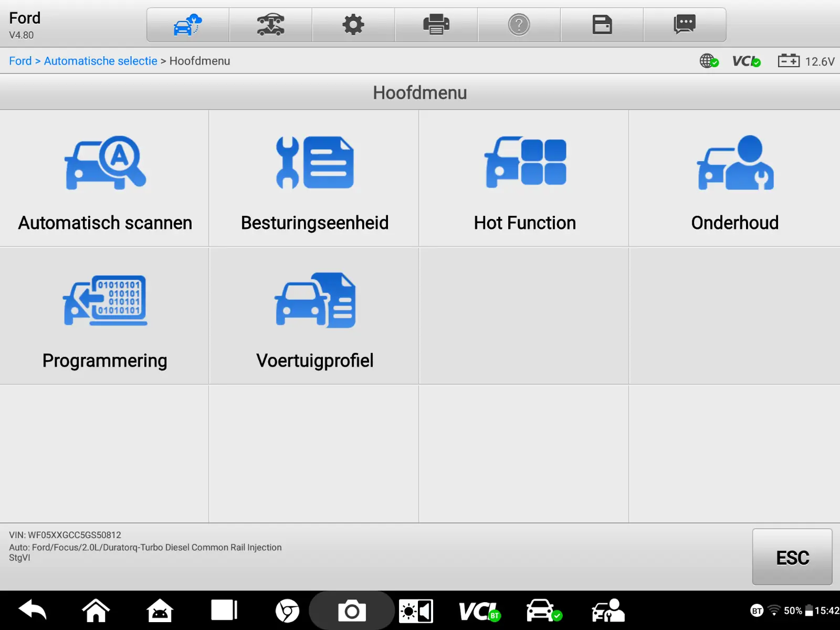Open Automatisch scannen function

point(104,178)
